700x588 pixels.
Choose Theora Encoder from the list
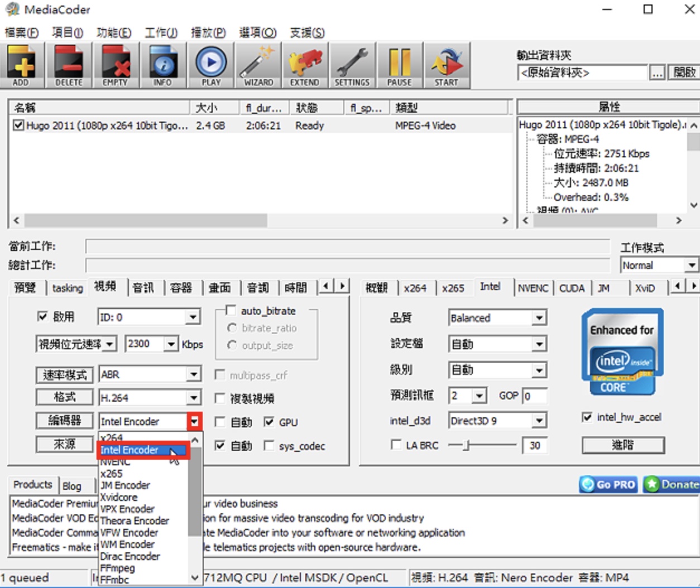click(x=135, y=520)
